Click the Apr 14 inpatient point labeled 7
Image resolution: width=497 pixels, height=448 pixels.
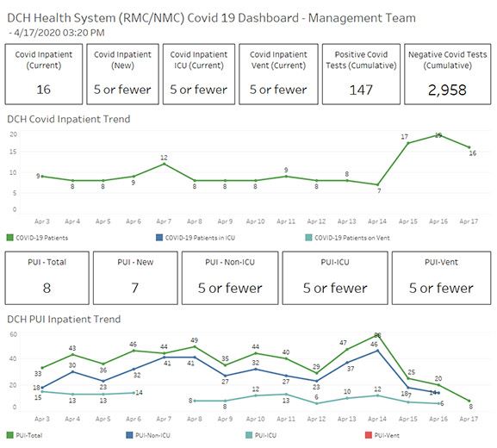tap(377, 184)
